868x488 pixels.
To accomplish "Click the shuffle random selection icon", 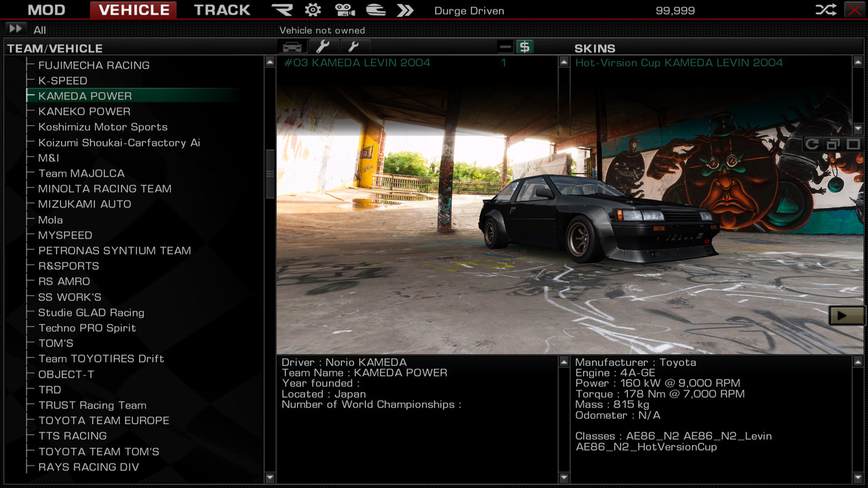I will [x=825, y=9].
